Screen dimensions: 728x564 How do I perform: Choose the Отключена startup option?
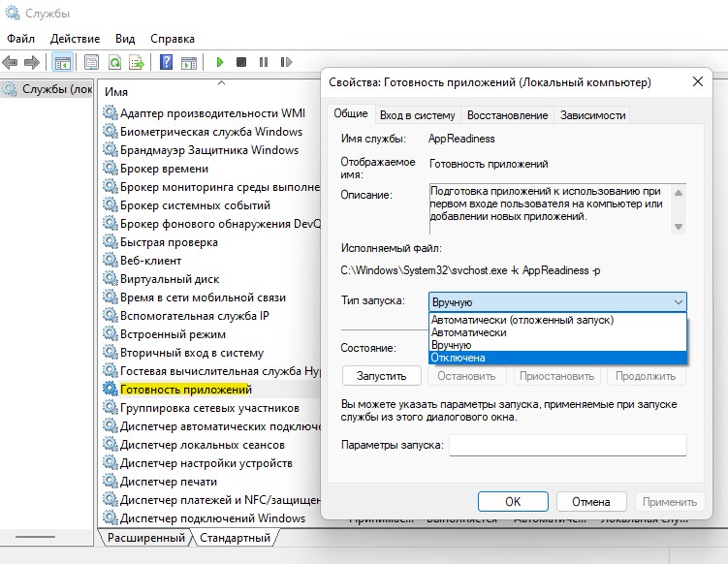tap(557, 358)
